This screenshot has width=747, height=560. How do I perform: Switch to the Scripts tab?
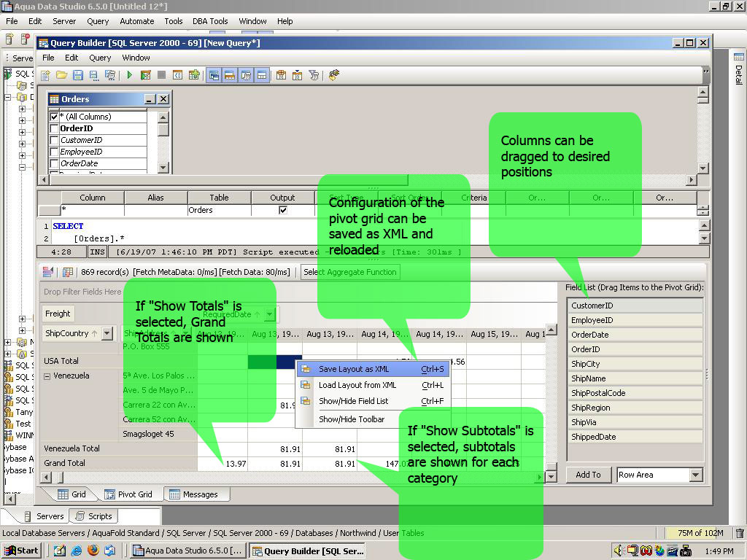[x=94, y=516]
